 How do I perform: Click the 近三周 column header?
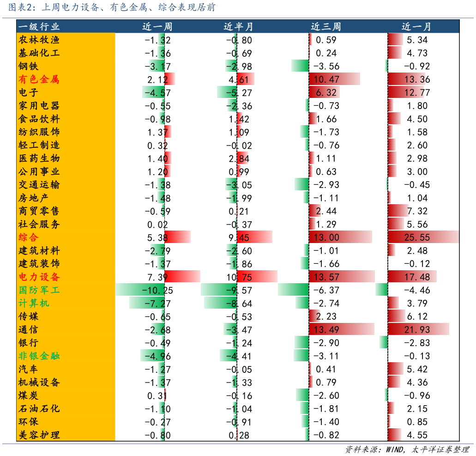[x=326, y=27]
